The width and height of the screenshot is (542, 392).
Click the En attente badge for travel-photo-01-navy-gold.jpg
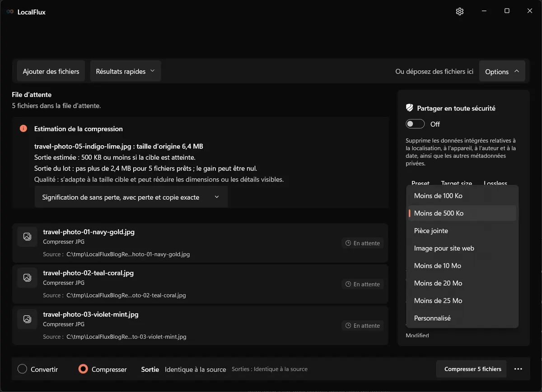pos(363,243)
